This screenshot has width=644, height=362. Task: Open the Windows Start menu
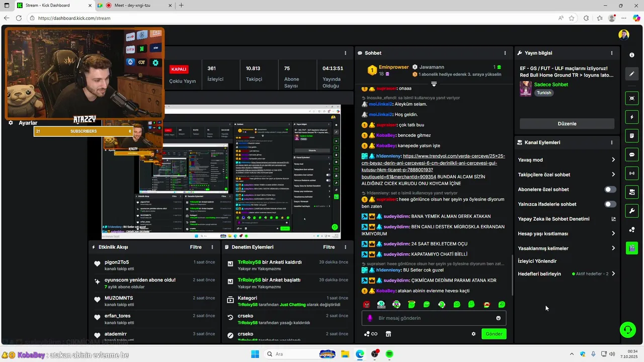[x=255, y=354]
